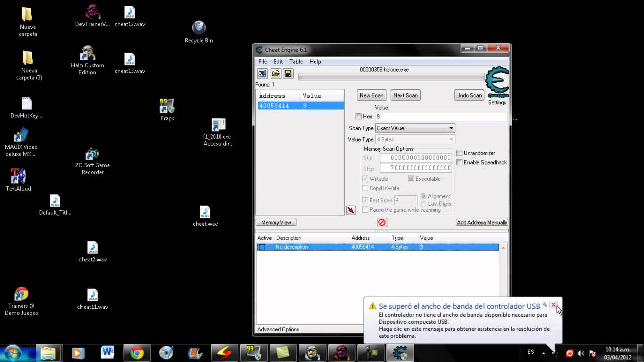Open Value Type 4 Bytes dropdown
Viewport: 644px width, 362px height.
point(415,139)
